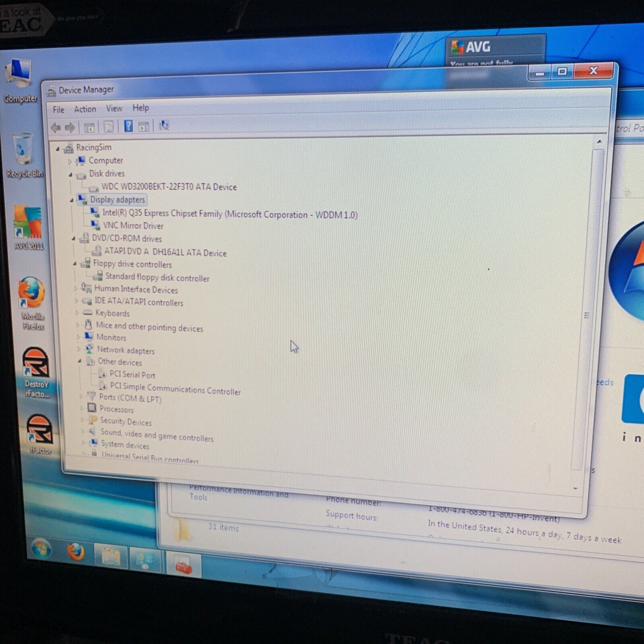Open Performance Information and Tools link
Viewport: 644px width, 644px height.
coord(238,493)
